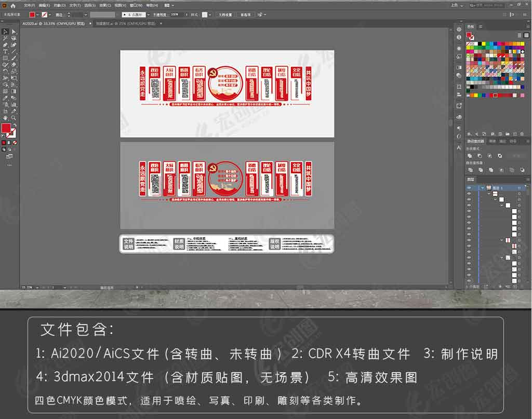
Task: Pick the Eyedropper tool
Action: [x=5, y=98]
